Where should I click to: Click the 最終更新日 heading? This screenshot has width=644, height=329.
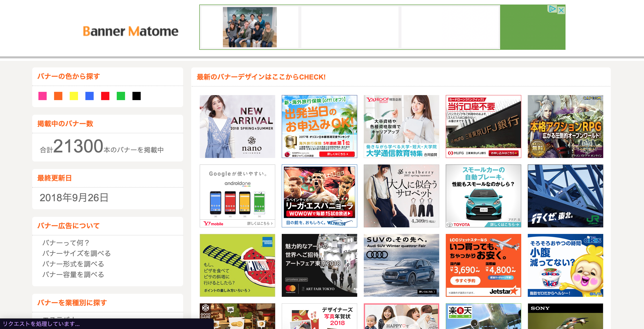(55, 178)
